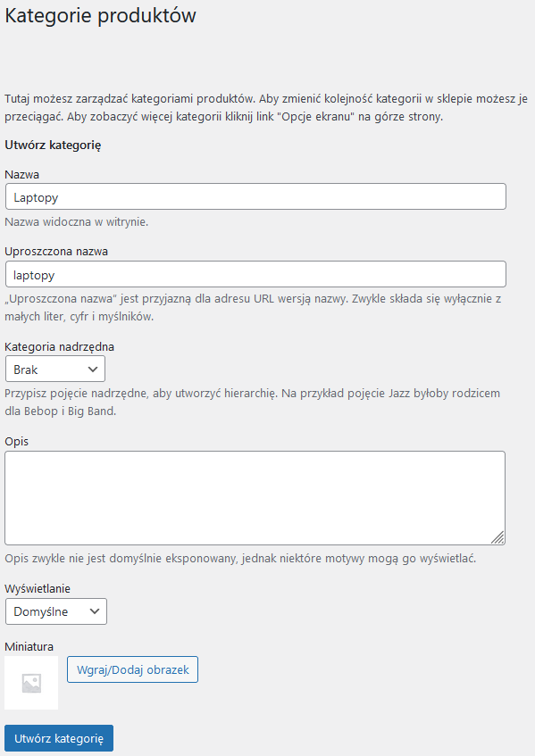
Task: Expand the parent category selector showing "Brak"
Action: (54, 369)
